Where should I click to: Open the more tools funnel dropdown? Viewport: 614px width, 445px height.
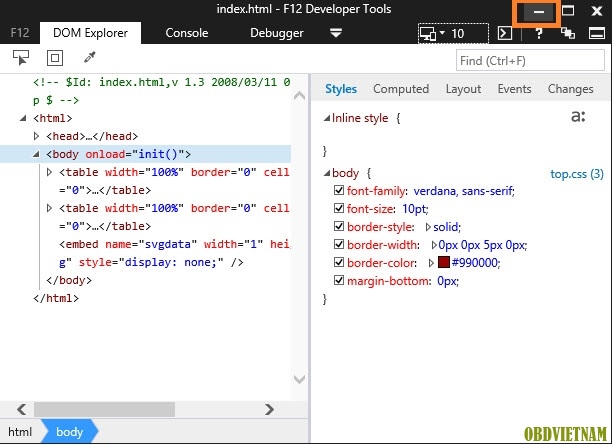336,33
